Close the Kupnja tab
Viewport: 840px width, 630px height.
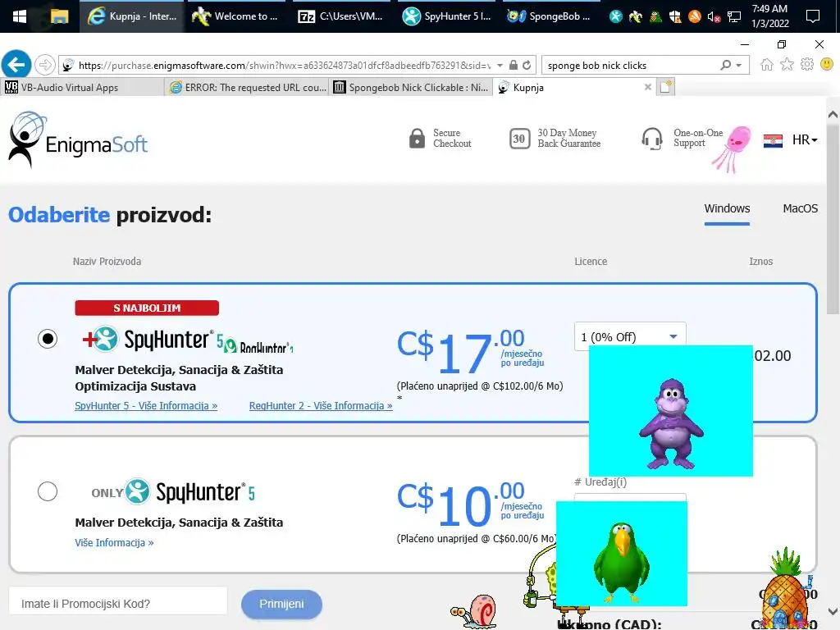[648, 87]
